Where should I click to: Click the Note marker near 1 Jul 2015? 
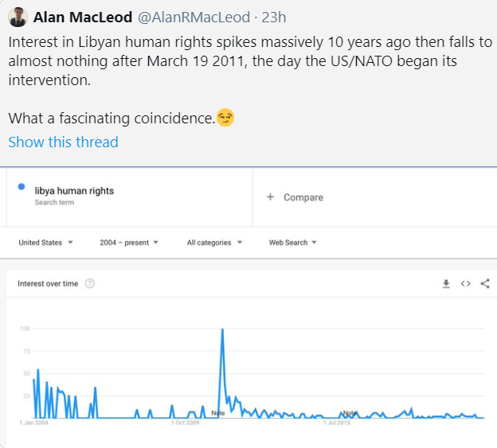click(x=349, y=413)
